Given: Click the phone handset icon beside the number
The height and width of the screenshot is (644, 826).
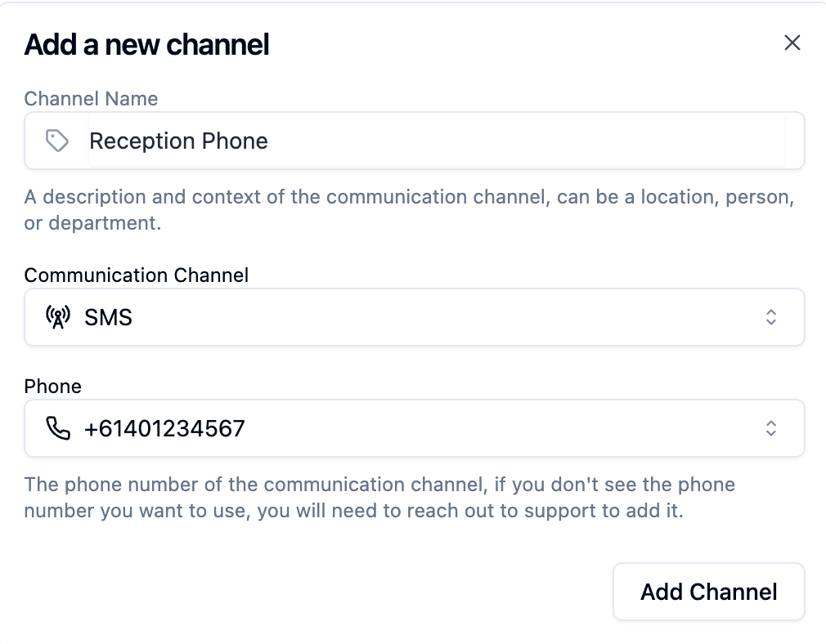Looking at the screenshot, I should [x=57, y=428].
